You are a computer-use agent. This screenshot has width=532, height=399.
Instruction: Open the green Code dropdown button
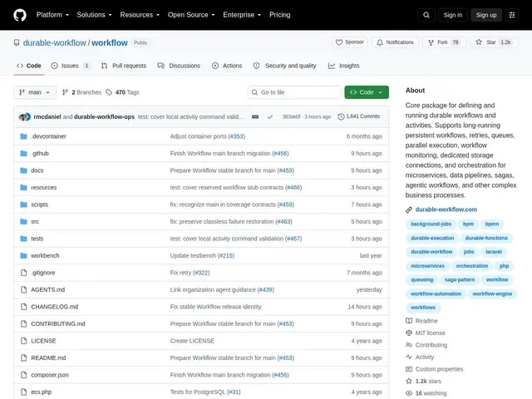point(367,92)
